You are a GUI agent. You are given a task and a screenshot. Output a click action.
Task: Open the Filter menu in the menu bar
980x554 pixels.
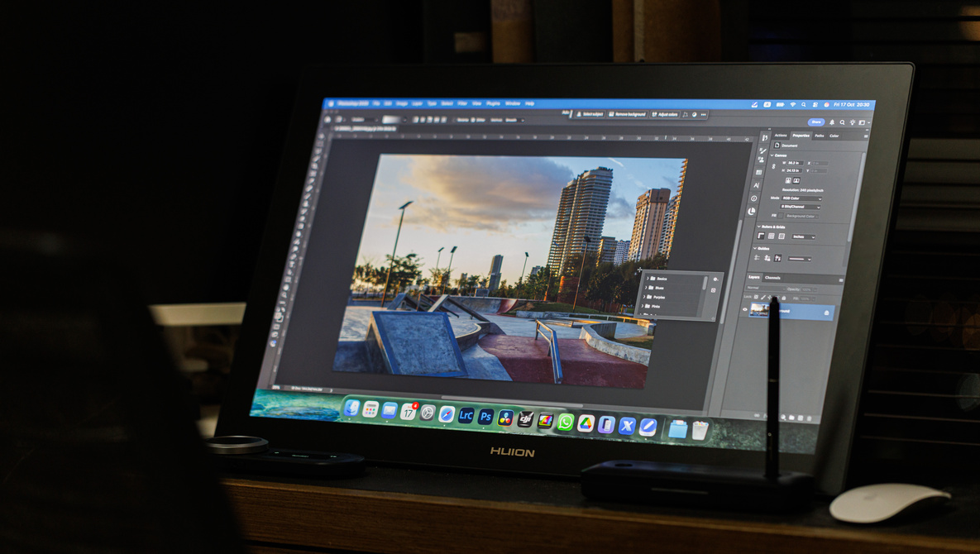coord(461,104)
